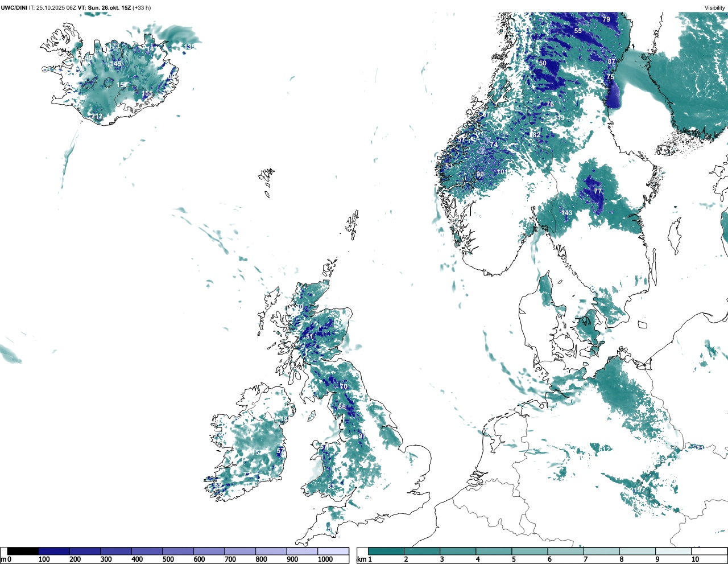Screen dimensions: 728x564
Task: Pick the 3–4 km legend swatch
Action: [458, 551]
